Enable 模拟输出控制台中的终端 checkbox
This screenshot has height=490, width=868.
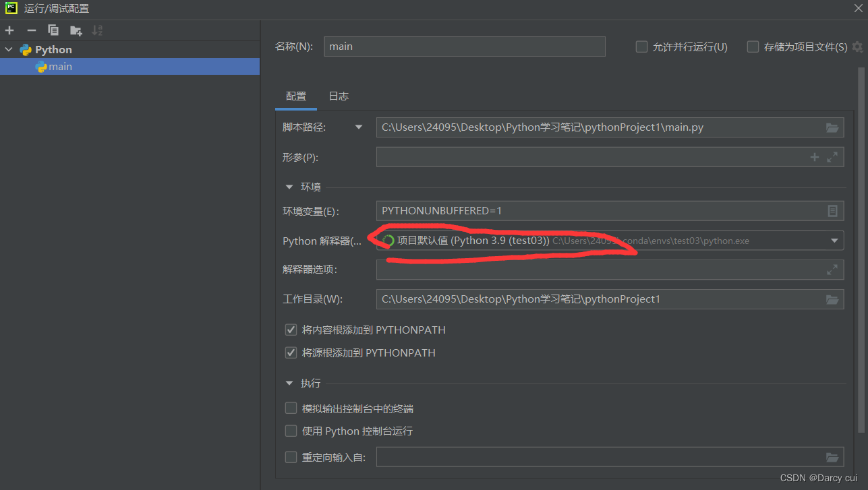click(x=291, y=408)
